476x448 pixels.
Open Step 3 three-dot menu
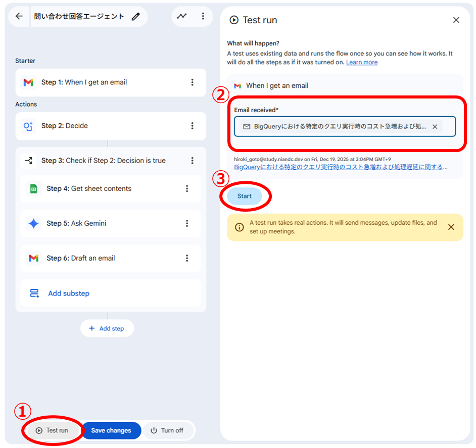point(192,161)
